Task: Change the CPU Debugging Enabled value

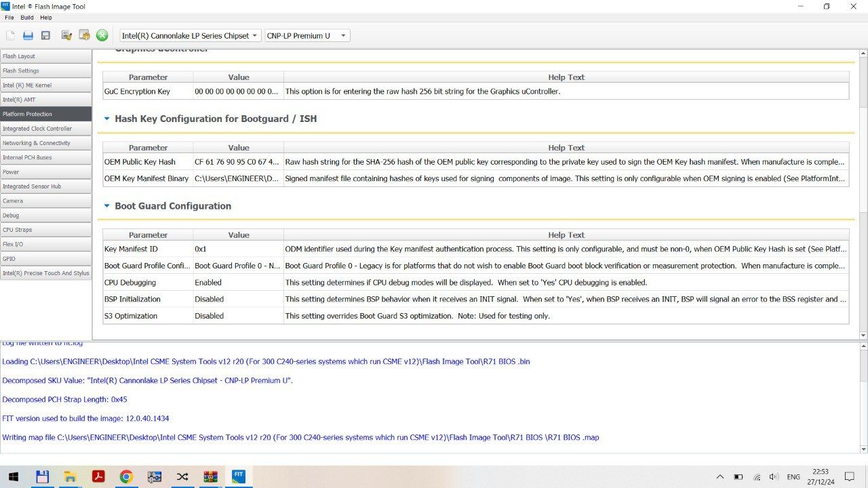Action: (238, 283)
